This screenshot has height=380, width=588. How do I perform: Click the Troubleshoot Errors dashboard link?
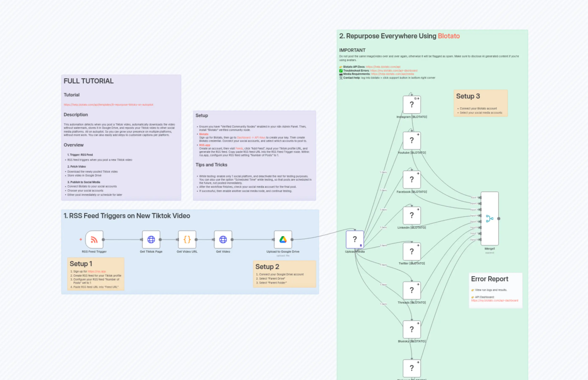[x=394, y=71]
